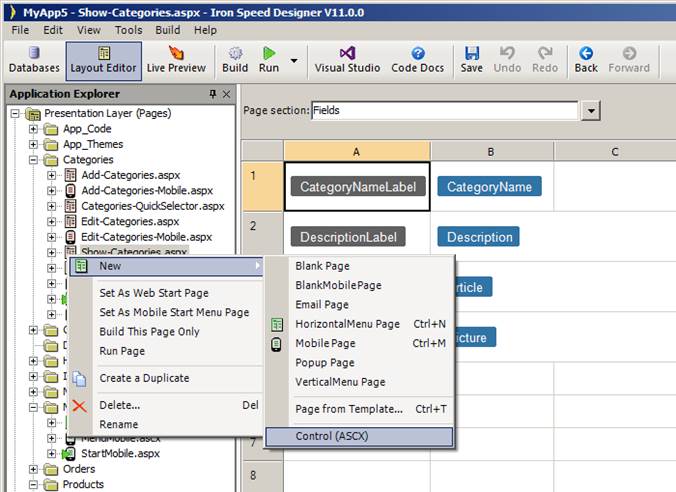Navigate Back in the toolbar
Image resolution: width=676 pixels, height=492 pixels.
coord(586,60)
